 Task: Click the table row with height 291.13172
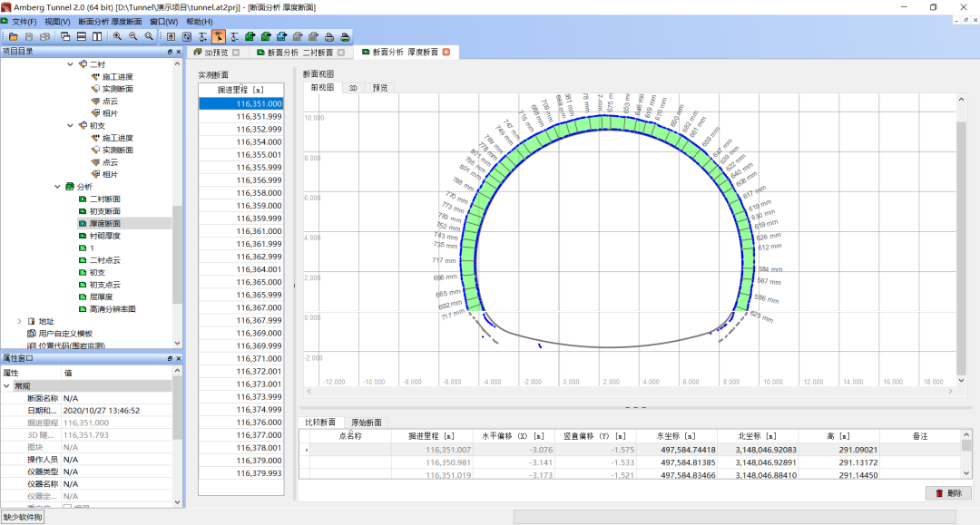pyautogui.click(x=630, y=462)
